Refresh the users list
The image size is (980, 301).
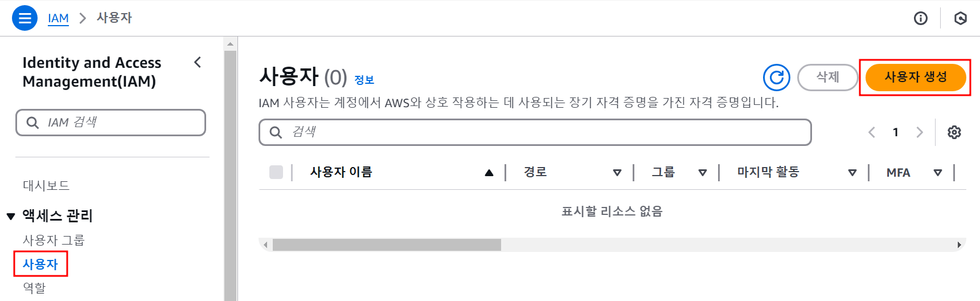pos(776,78)
